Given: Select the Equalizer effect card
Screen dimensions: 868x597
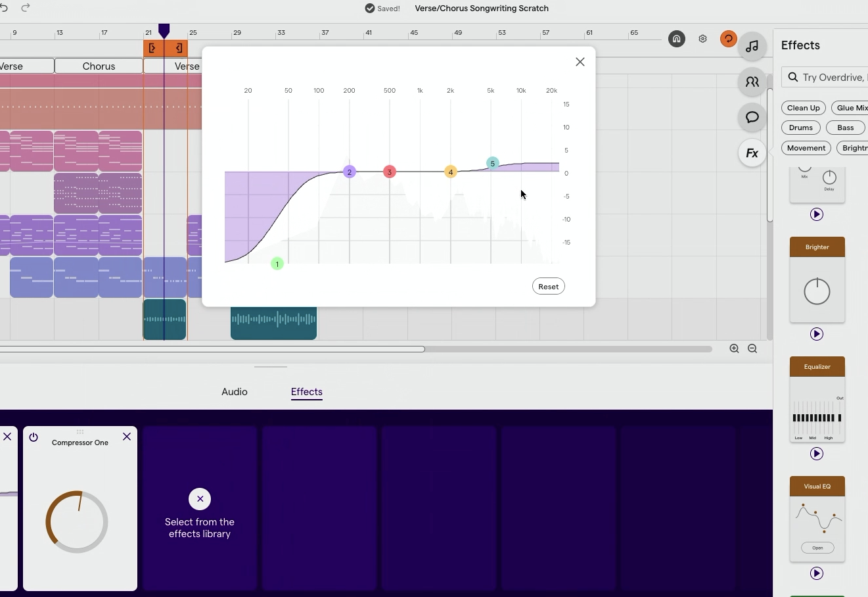Looking at the screenshot, I should coord(817,400).
